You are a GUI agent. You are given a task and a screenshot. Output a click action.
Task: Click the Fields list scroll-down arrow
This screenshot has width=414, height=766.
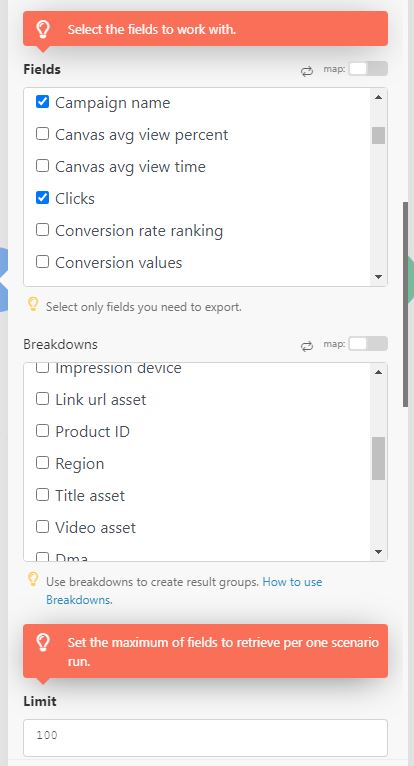[x=378, y=277]
